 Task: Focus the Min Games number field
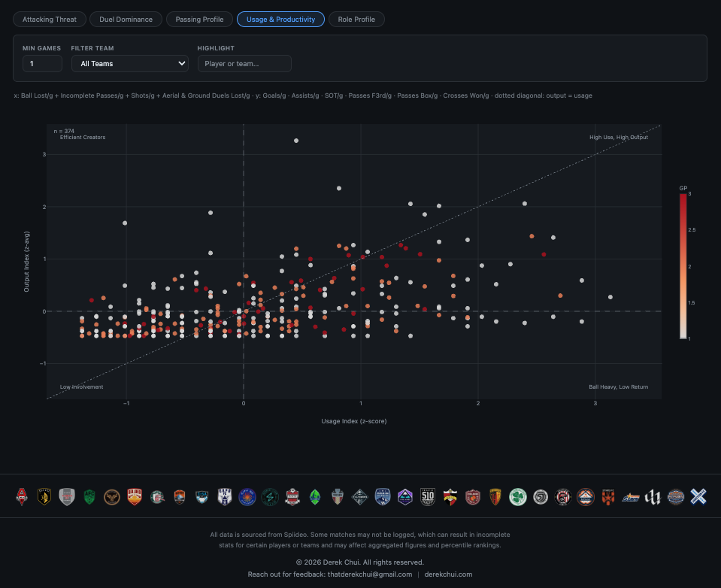(x=42, y=63)
